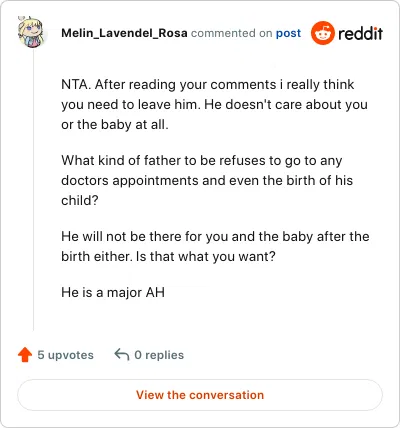Click the "commented on" header text
Image resolution: width=400 pixels, height=428 pixels.
(x=232, y=33)
